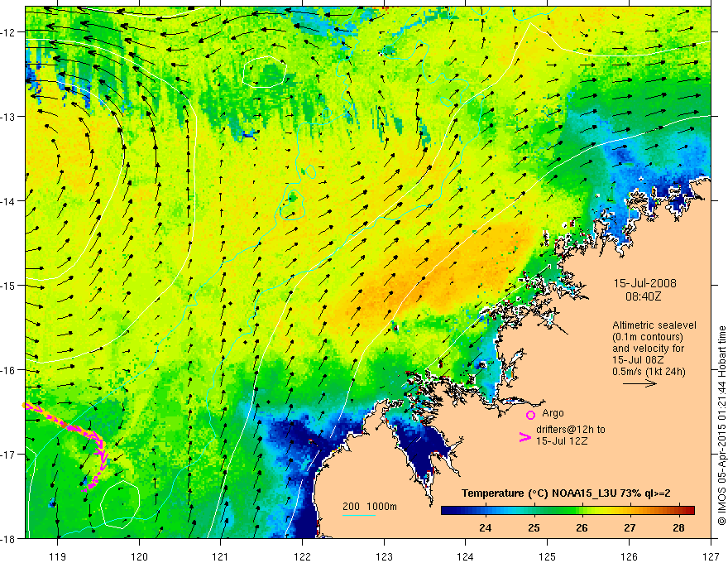The height and width of the screenshot is (563, 728).
Task: Click the 124 longitude axis label
Action: (x=465, y=557)
